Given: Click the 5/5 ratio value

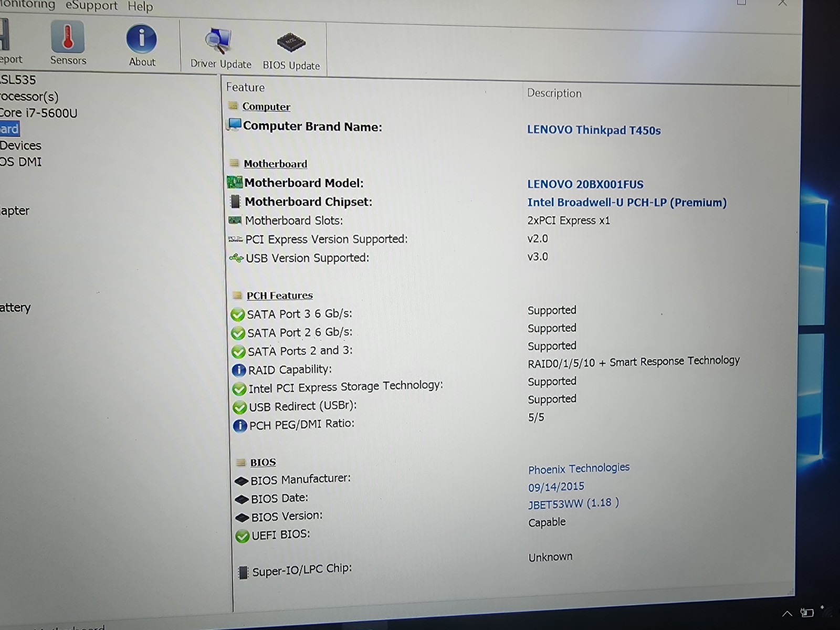Looking at the screenshot, I should pos(536,417).
